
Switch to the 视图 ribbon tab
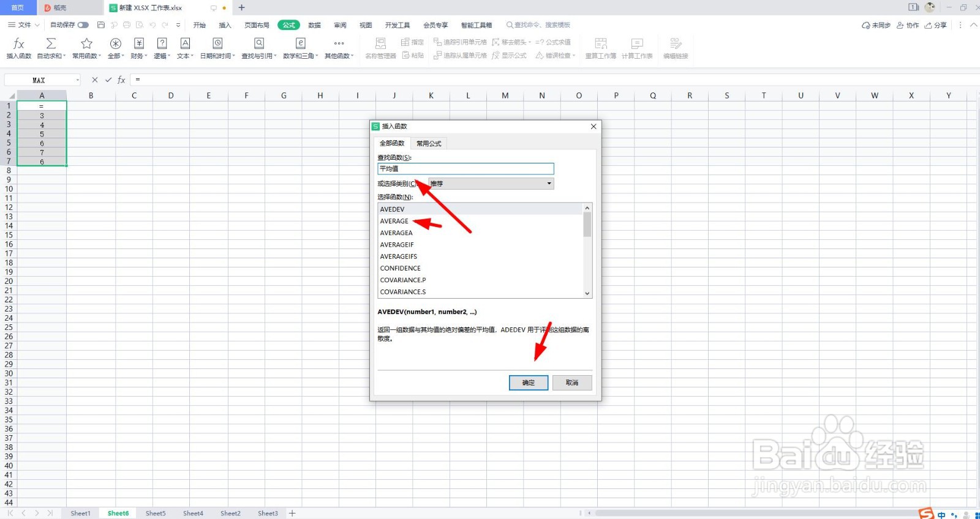pyautogui.click(x=366, y=25)
